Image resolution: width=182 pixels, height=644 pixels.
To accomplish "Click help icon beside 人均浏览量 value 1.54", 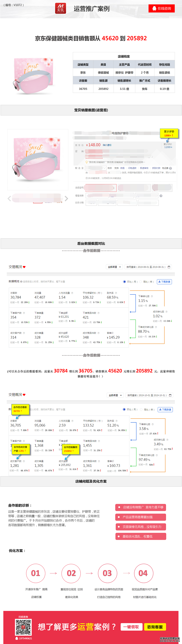I will click(x=72, y=293).
